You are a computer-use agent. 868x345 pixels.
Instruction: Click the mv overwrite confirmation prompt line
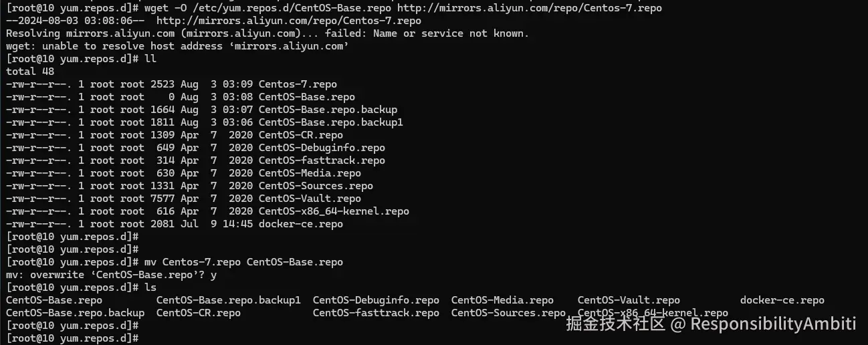(x=111, y=275)
